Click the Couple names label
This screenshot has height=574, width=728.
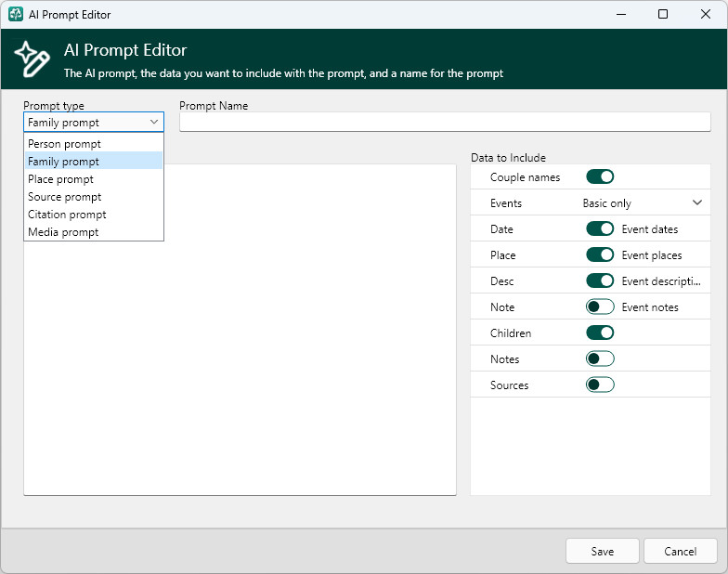(525, 176)
